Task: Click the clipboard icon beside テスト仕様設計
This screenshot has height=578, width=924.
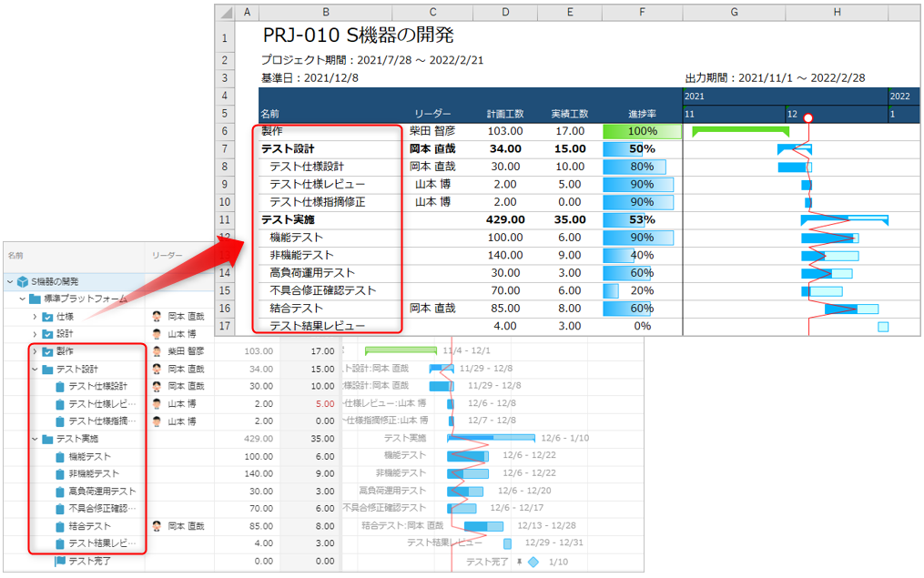Action: [60, 386]
